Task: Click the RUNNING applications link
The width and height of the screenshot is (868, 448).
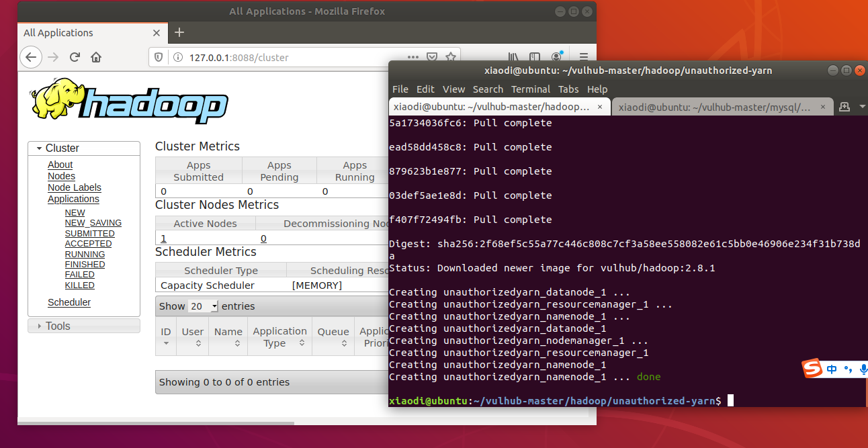Action: click(85, 254)
